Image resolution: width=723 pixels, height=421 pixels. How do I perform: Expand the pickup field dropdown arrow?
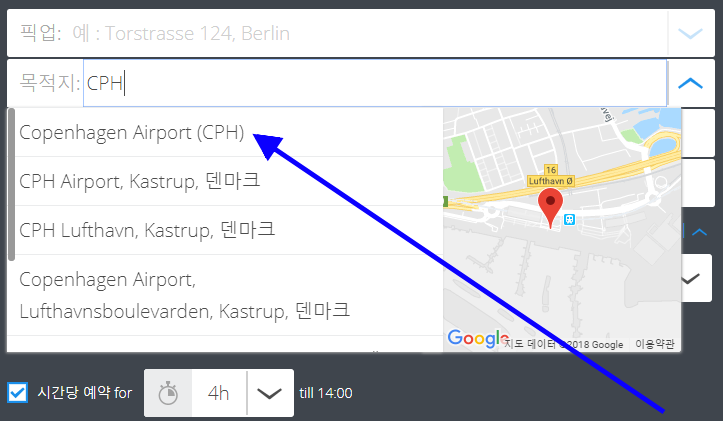pyautogui.click(x=691, y=34)
